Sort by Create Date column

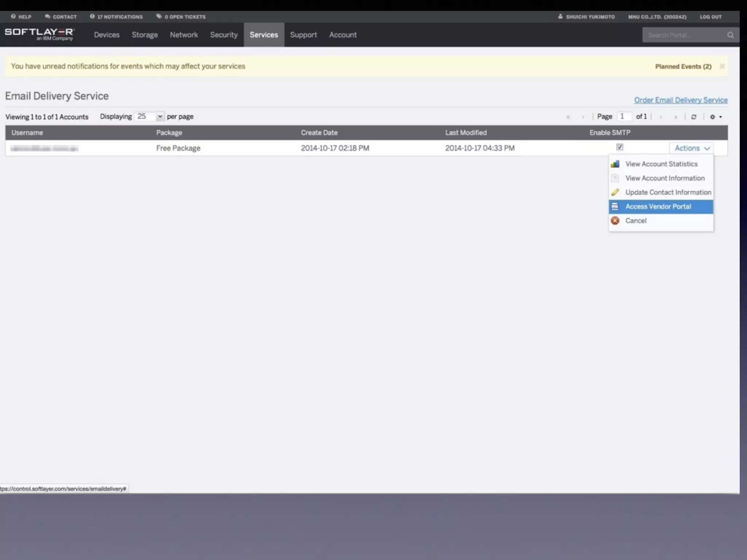pyautogui.click(x=319, y=133)
